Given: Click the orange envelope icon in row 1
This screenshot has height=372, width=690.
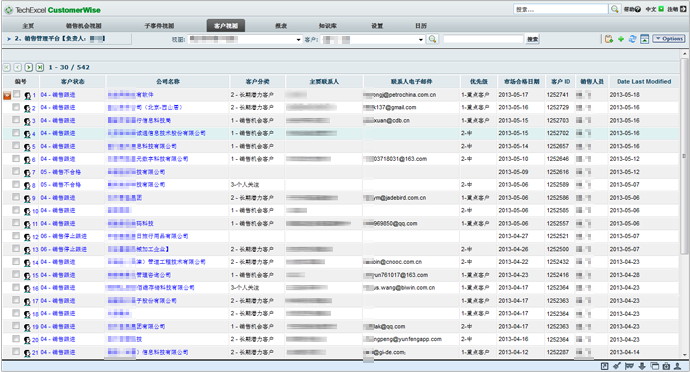Looking at the screenshot, I should point(7,95).
